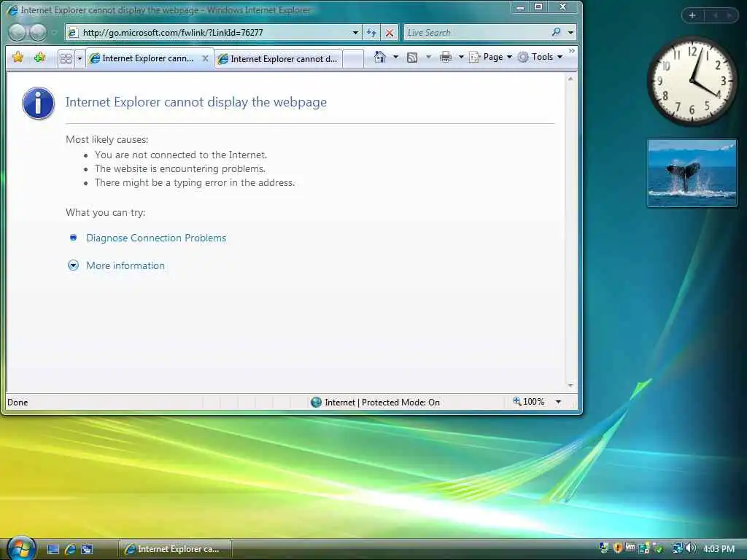Click the Live Search magnifier icon

click(556, 32)
